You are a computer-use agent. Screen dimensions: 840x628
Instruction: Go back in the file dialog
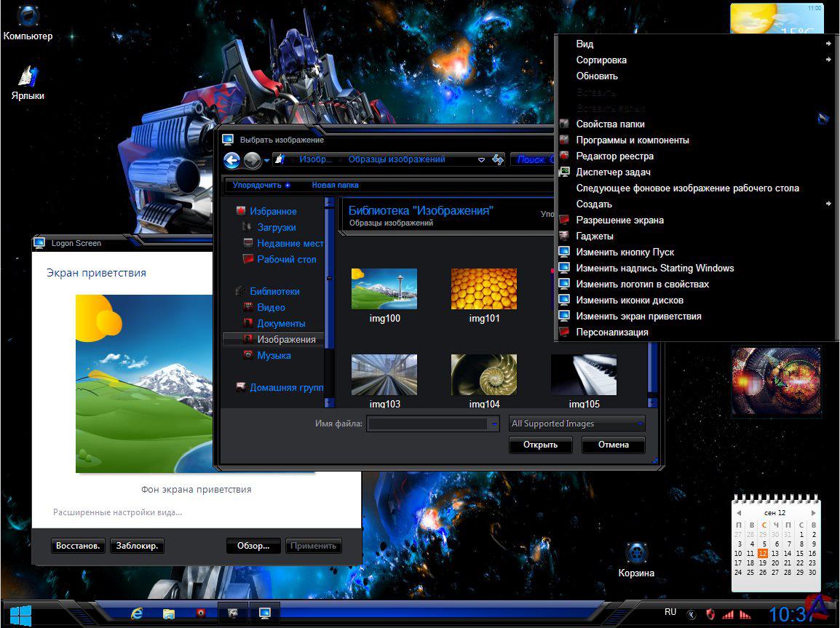pyautogui.click(x=232, y=160)
